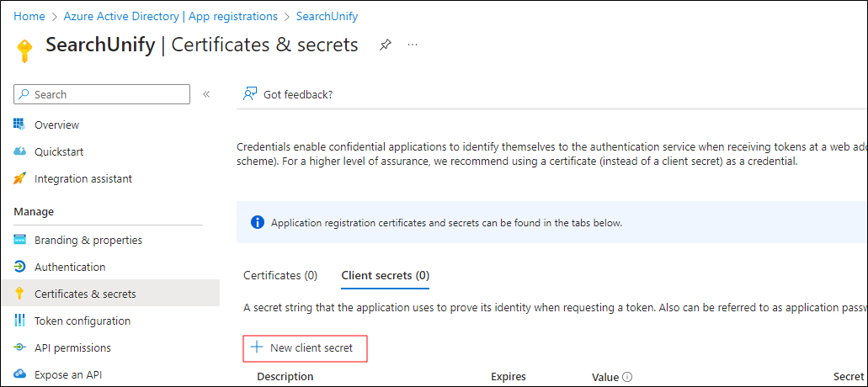Screen dimensions: 868x387
Task: Open Overview from the sidebar
Action: pos(56,125)
